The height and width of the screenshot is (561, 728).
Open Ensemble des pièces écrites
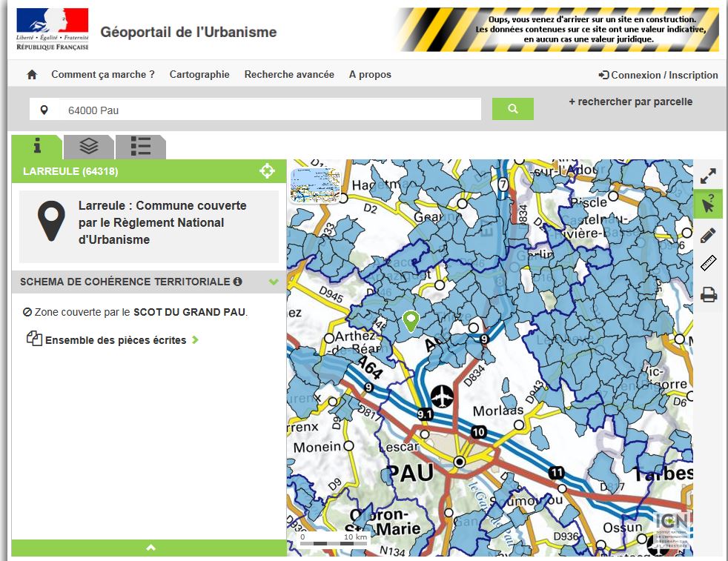point(115,340)
